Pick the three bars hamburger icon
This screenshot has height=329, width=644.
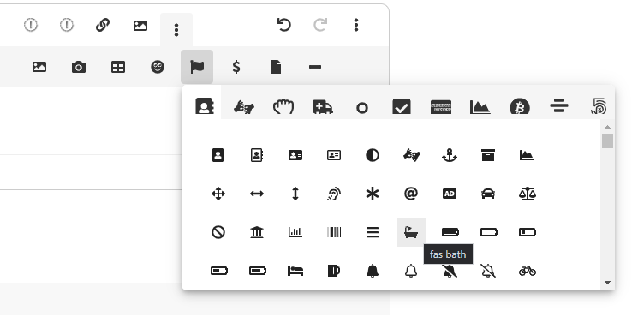(x=373, y=232)
